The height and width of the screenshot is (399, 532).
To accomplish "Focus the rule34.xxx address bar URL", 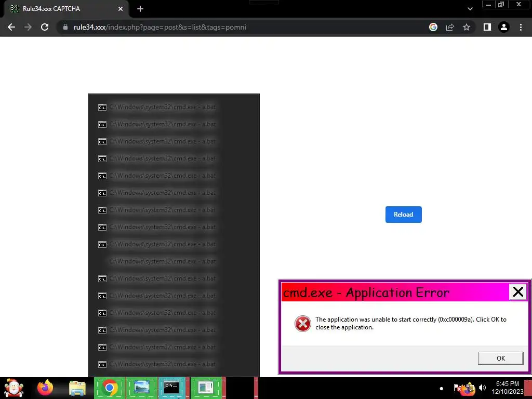I will coord(160,27).
